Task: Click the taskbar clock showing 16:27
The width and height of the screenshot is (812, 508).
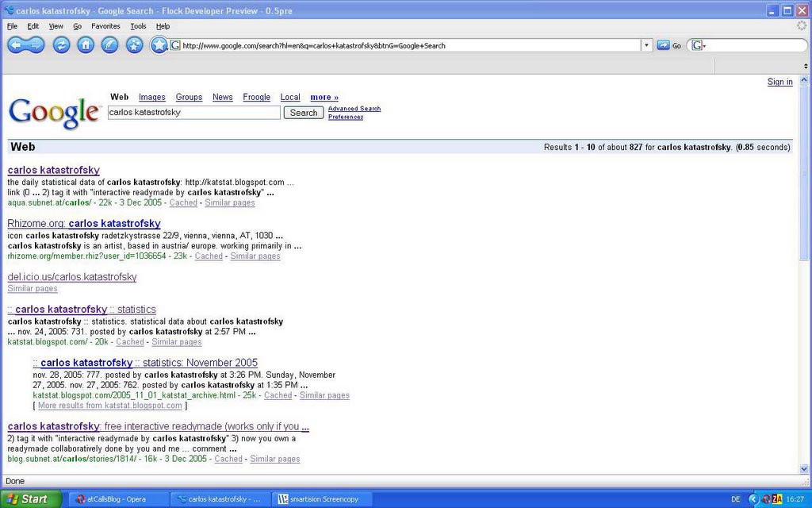Action: coord(795,499)
